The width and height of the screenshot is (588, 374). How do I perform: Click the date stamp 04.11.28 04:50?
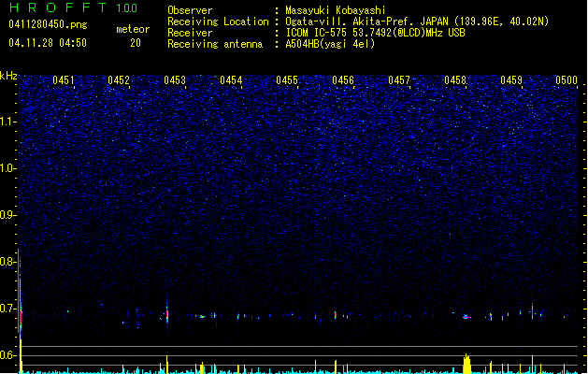[x=48, y=43]
